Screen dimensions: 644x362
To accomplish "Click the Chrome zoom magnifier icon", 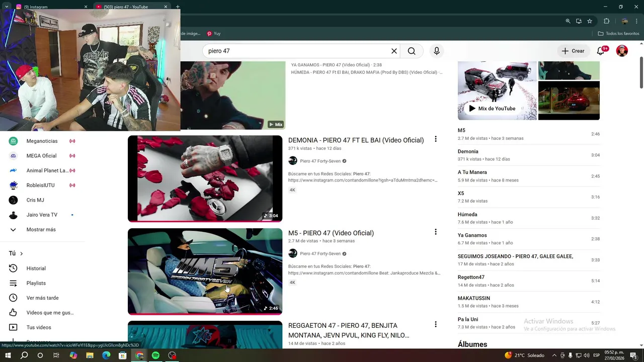I will click(x=568, y=21).
